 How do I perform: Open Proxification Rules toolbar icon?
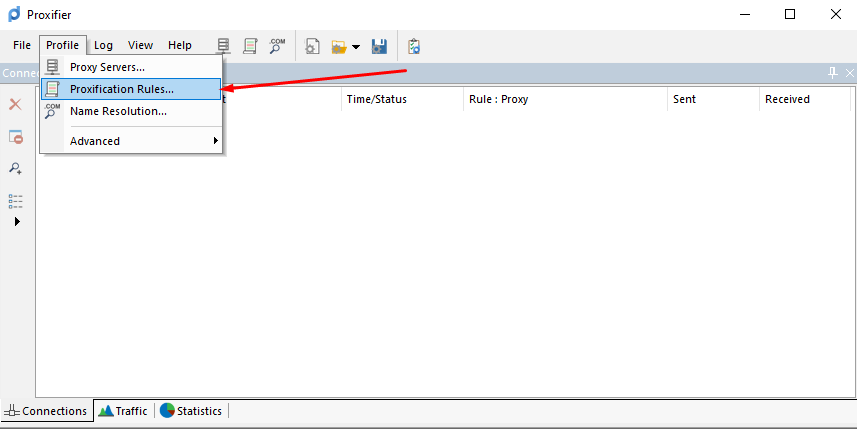[x=250, y=46]
